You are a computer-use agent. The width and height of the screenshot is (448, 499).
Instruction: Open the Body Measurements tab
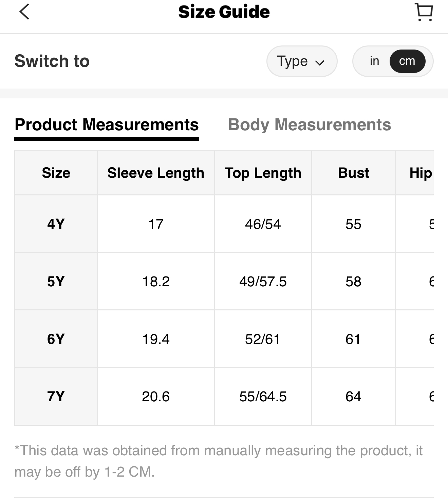pos(309,124)
